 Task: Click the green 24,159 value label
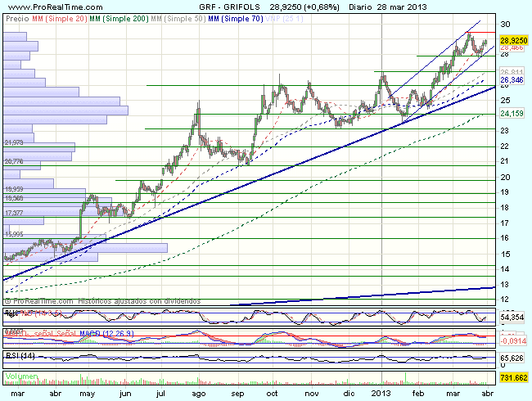point(512,113)
